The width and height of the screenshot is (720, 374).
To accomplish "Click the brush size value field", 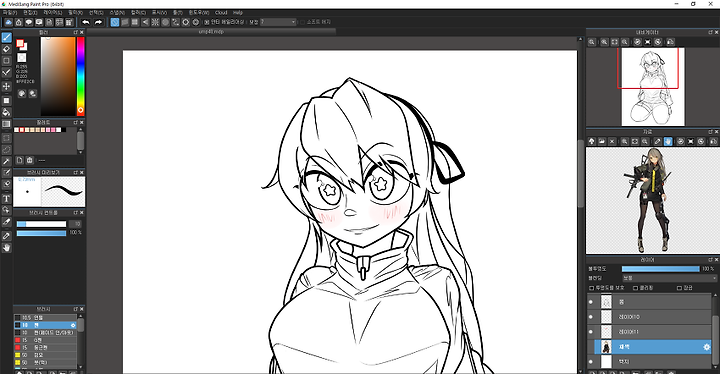I will (75, 224).
